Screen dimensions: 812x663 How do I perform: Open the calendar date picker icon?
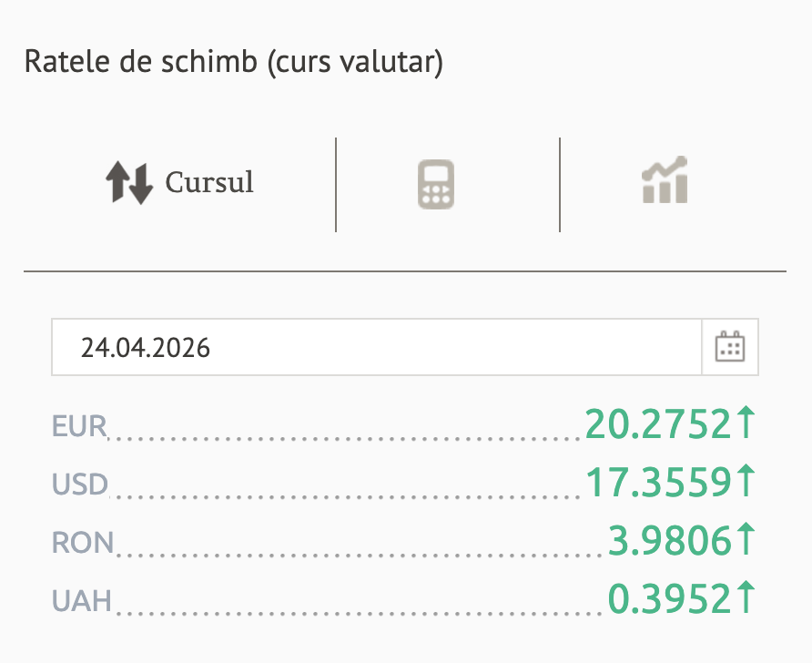click(730, 347)
